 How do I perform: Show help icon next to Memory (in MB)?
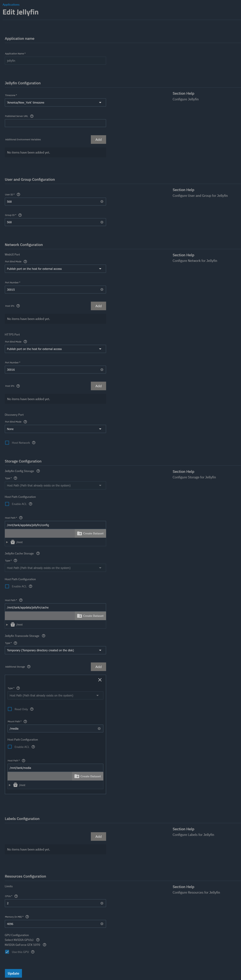[x=27, y=917]
